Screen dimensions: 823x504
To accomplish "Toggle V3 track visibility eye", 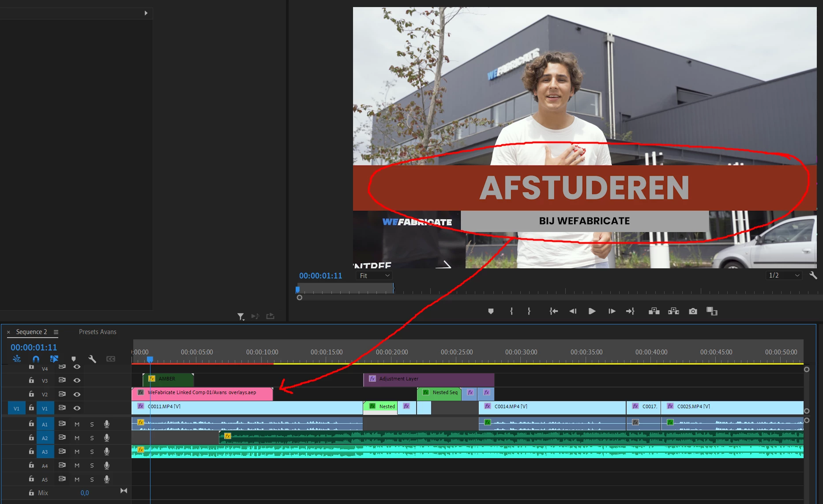I will coord(77,380).
